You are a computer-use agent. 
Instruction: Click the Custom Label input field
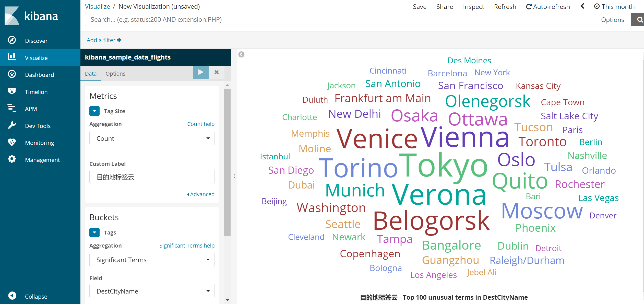(x=152, y=177)
